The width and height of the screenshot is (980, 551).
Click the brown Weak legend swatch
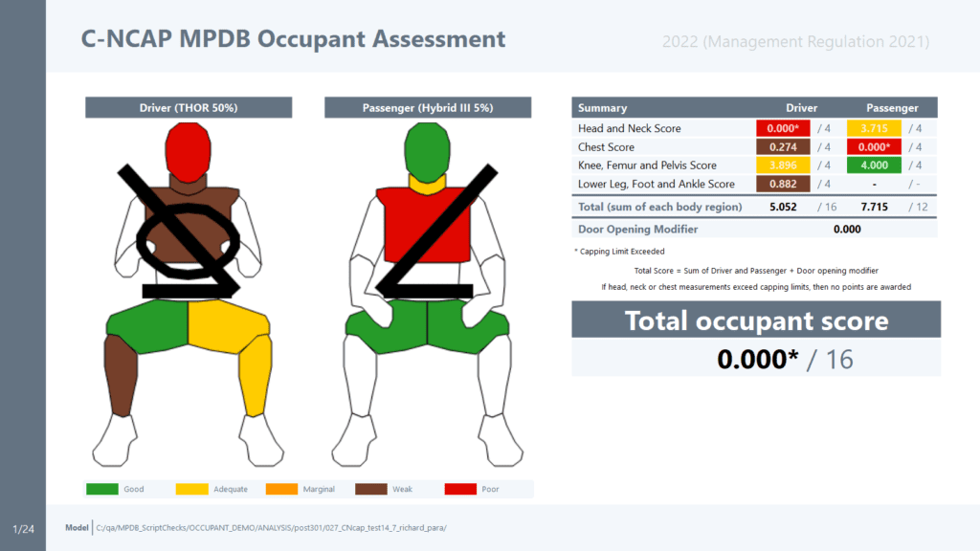(x=370, y=489)
